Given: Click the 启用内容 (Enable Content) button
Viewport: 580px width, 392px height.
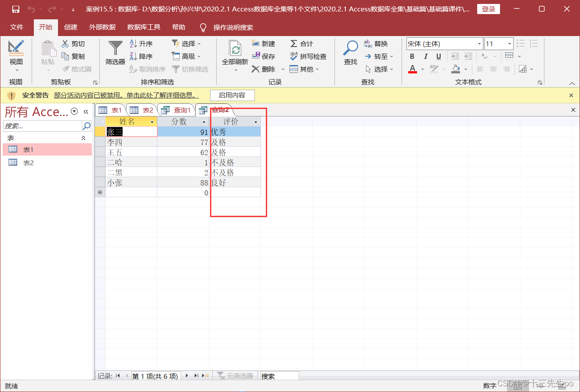Looking at the screenshot, I should coord(232,95).
